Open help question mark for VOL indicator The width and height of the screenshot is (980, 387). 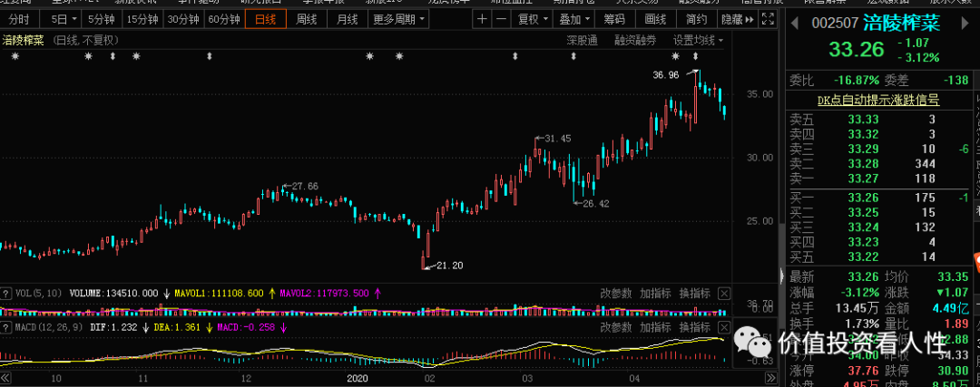(x=5, y=294)
